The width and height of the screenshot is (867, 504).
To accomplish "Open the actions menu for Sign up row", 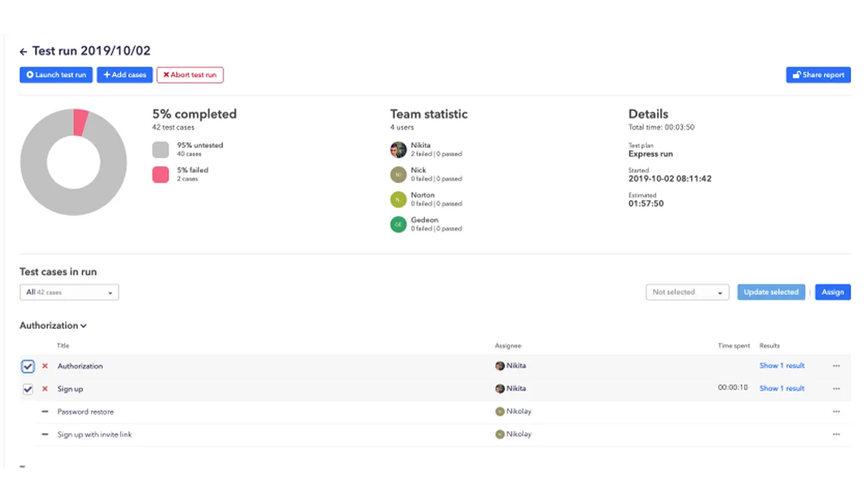I will [836, 389].
